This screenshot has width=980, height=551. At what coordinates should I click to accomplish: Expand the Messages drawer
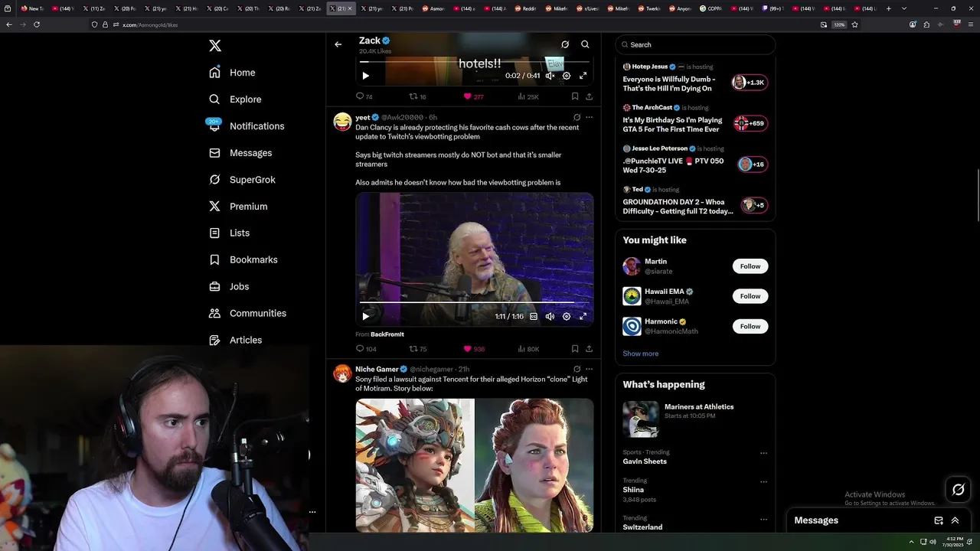click(x=955, y=520)
